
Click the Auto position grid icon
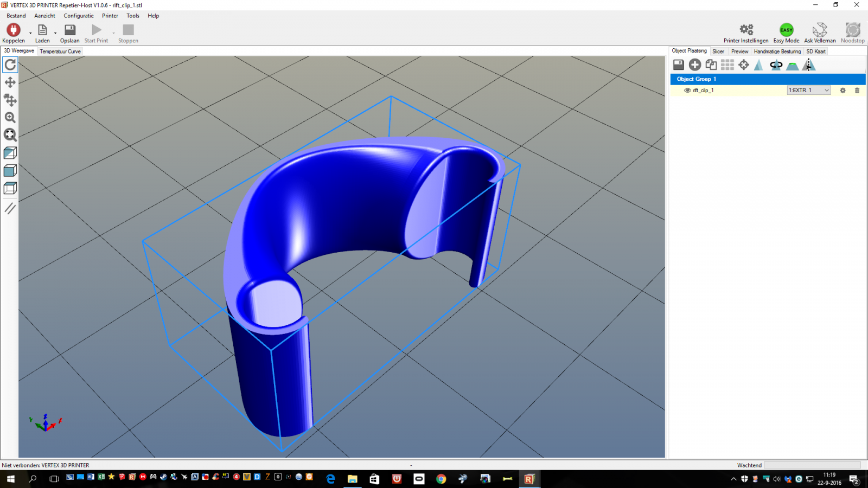(x=727, y=65)
